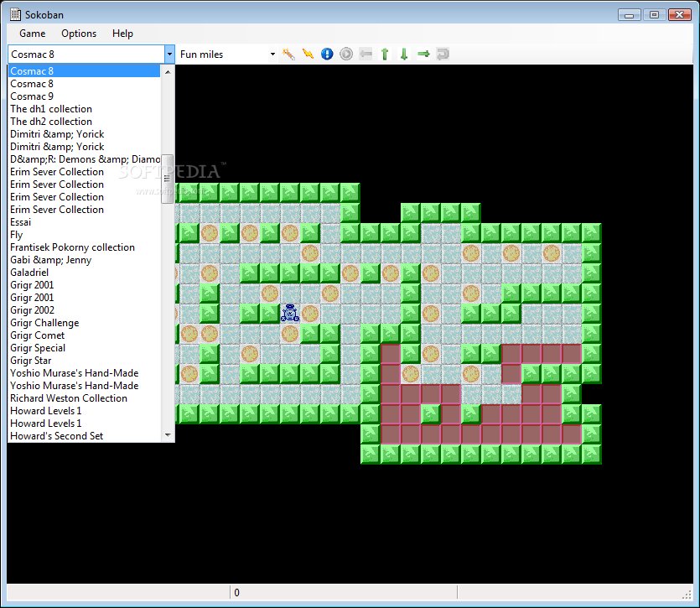This screenshot has width=700, height=608.
Task: Click the green up arrow icon
Action: coord(385,54)
